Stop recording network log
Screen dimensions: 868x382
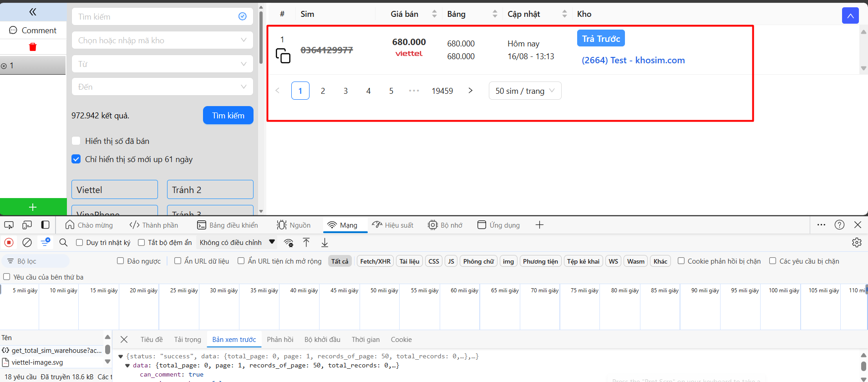9,243
